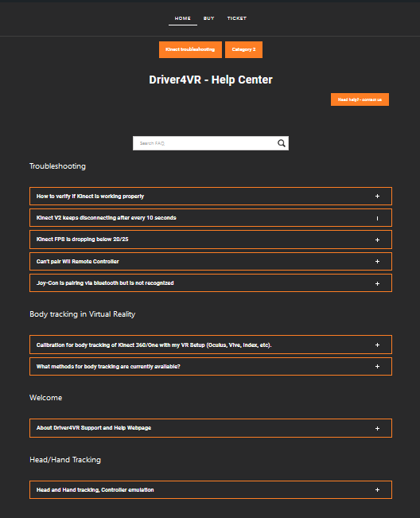The width and height of the screenshot is (420, 518).
Task: Open 'Joy-Con is pairing via bluetooth' question
Action: point(105,282)
